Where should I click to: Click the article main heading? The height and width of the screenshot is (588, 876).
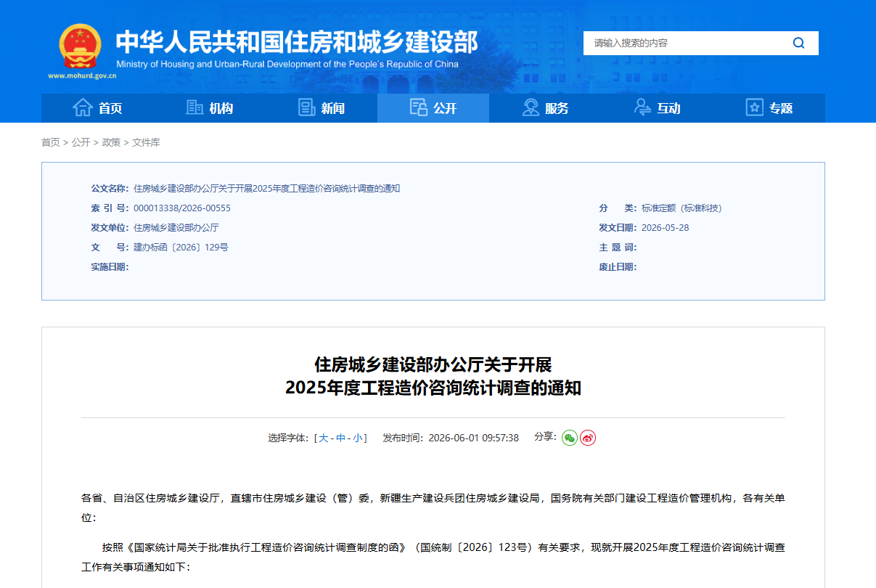click(433, 375)
